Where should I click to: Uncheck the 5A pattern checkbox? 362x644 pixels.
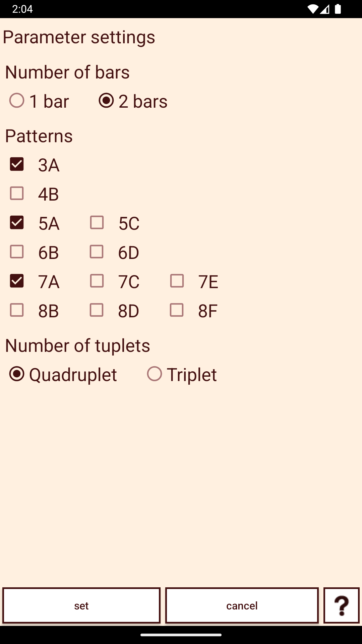point(17,223)
